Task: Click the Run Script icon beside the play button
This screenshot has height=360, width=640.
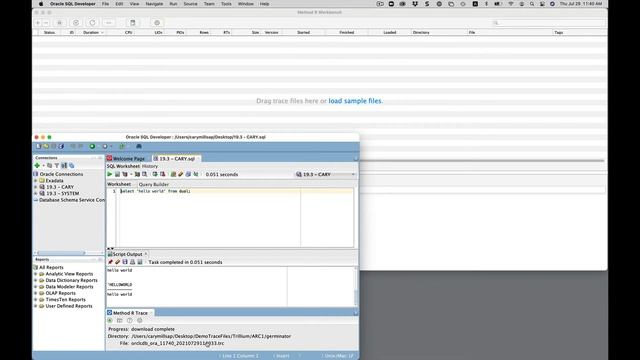Action: [x=117, y=174]
